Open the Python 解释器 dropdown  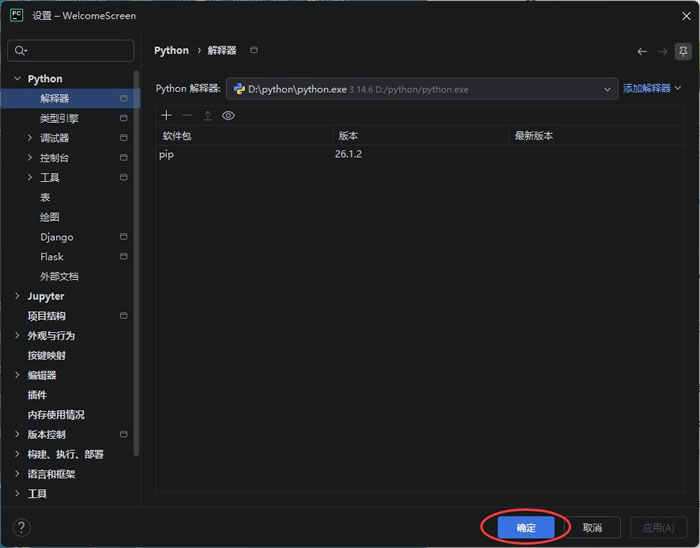tap(422, 89)
